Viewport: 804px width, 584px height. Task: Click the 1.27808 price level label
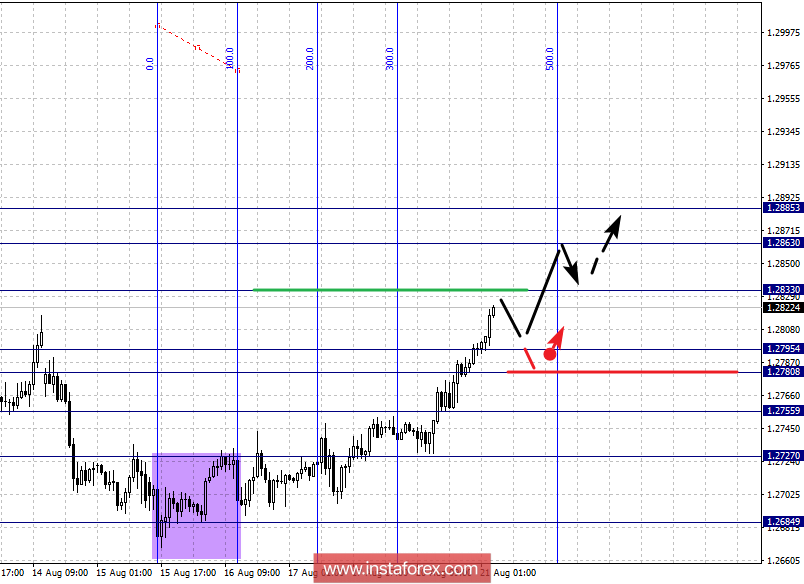(783, 372)
